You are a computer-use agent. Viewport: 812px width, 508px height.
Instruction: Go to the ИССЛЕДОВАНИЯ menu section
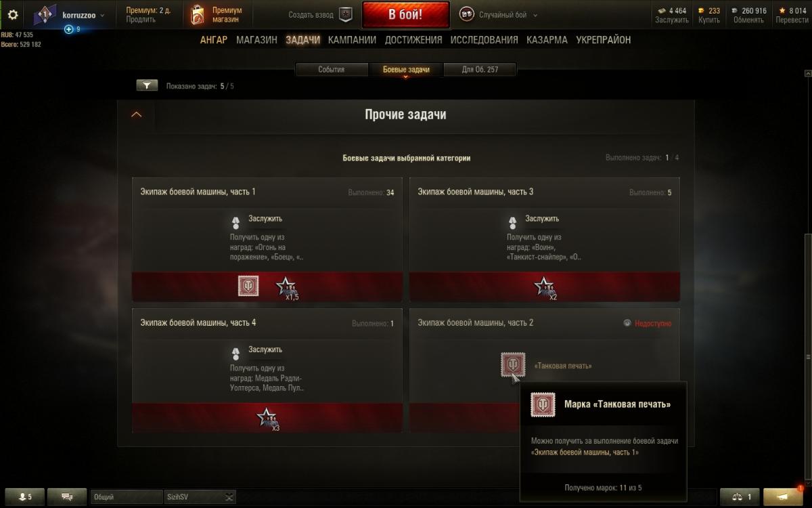point(484,40)
